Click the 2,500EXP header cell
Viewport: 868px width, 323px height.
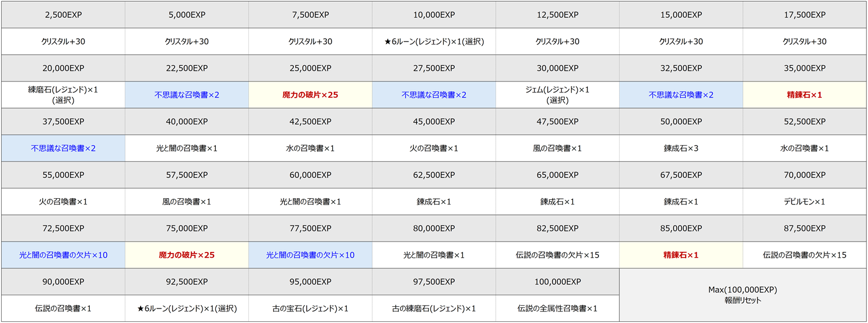pyautogui.click(x=63, y=14)
